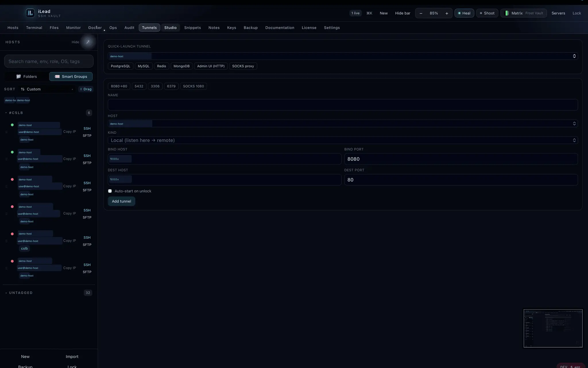The width and height of the screenshot is (588, 368).
Task: Click the Hide bar button
Action: tap(403, 13)
